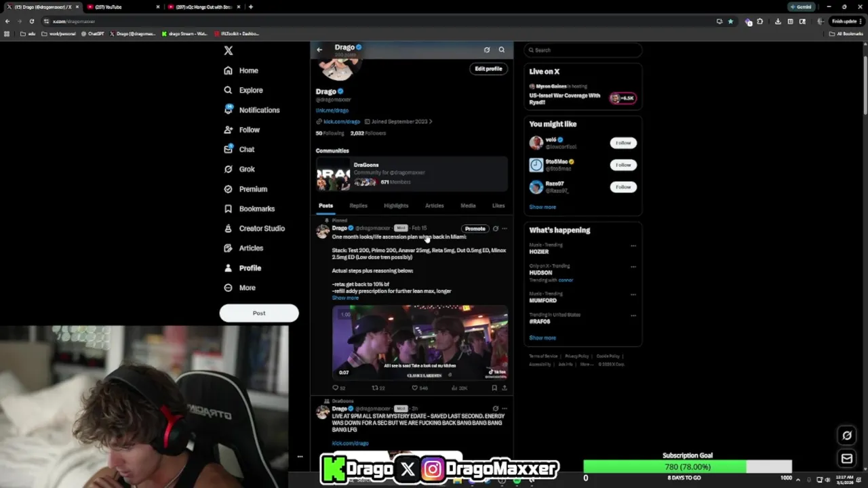Click the Chat envelope icon

pyautogui.click(x=228, y=149)
